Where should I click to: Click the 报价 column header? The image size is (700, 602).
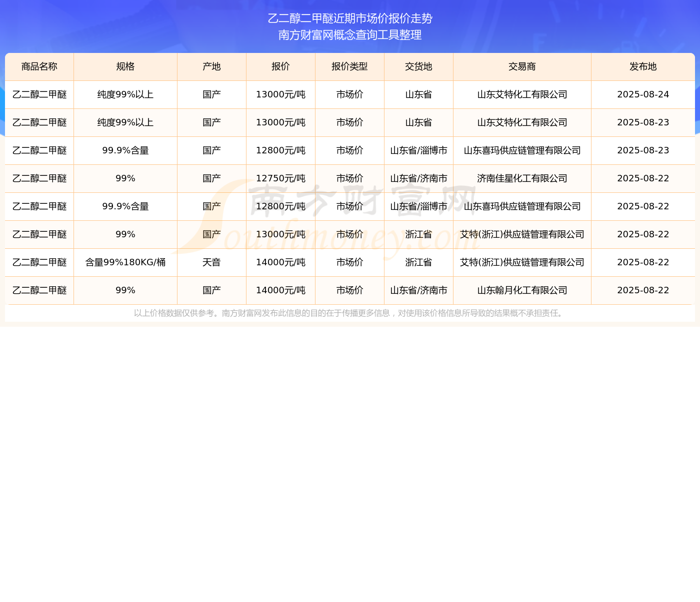point(280,66)
